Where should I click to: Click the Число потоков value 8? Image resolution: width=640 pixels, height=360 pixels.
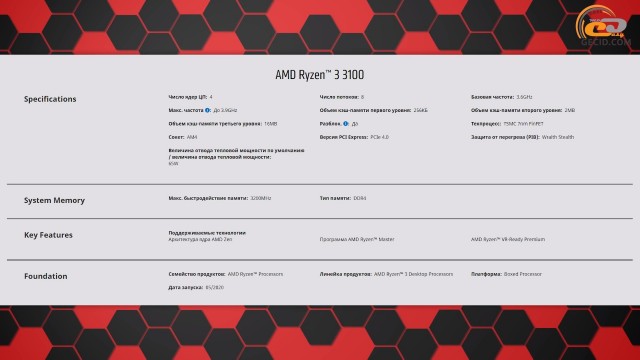click(362, 97)
